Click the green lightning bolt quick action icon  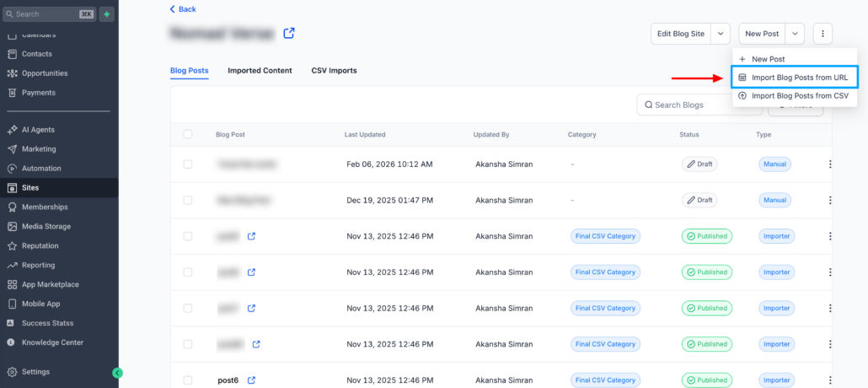tap(107, 14)
